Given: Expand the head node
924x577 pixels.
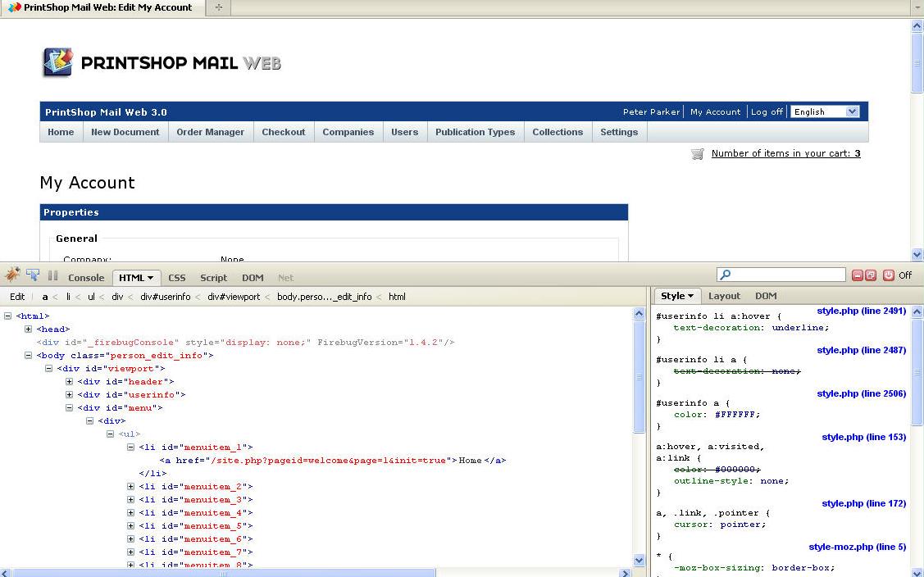Looking at the screenshot, I should pos(28,329).
